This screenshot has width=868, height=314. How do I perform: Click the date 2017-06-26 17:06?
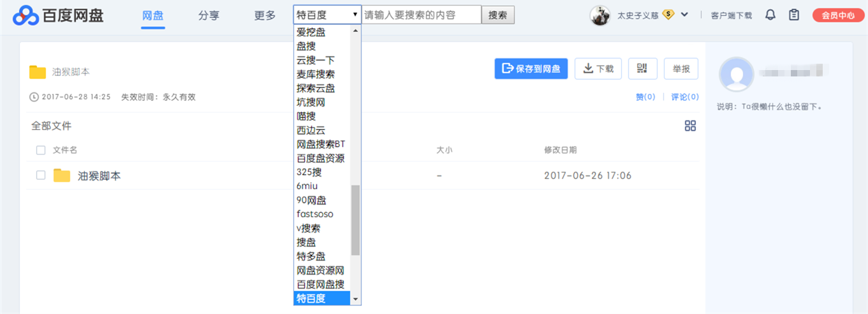[x=587, y=176]
